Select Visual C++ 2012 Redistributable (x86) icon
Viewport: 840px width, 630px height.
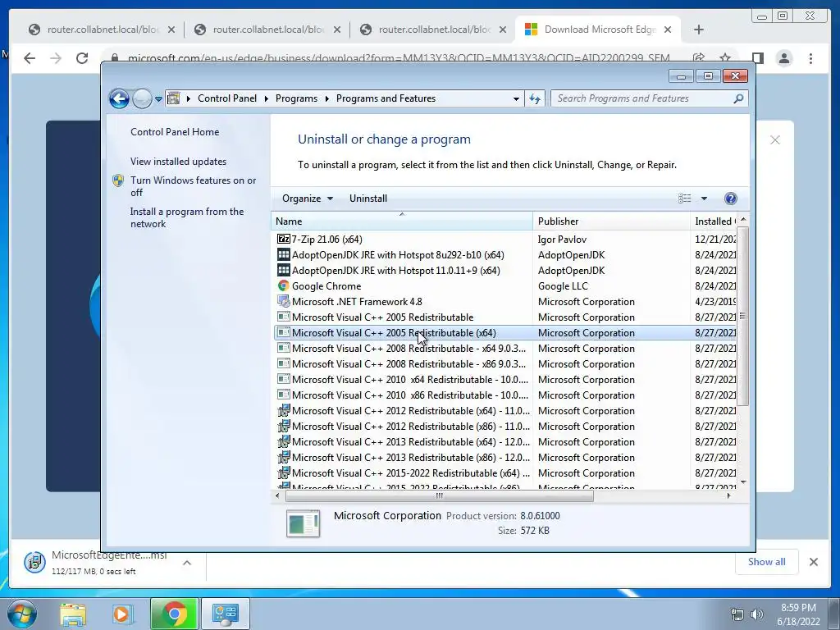point(283,426)
